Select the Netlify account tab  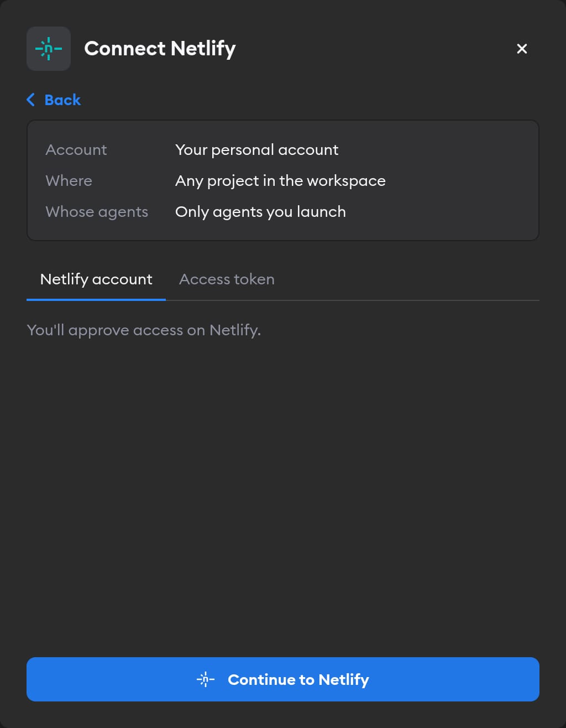pyautogui.click(x=96, y=279)
